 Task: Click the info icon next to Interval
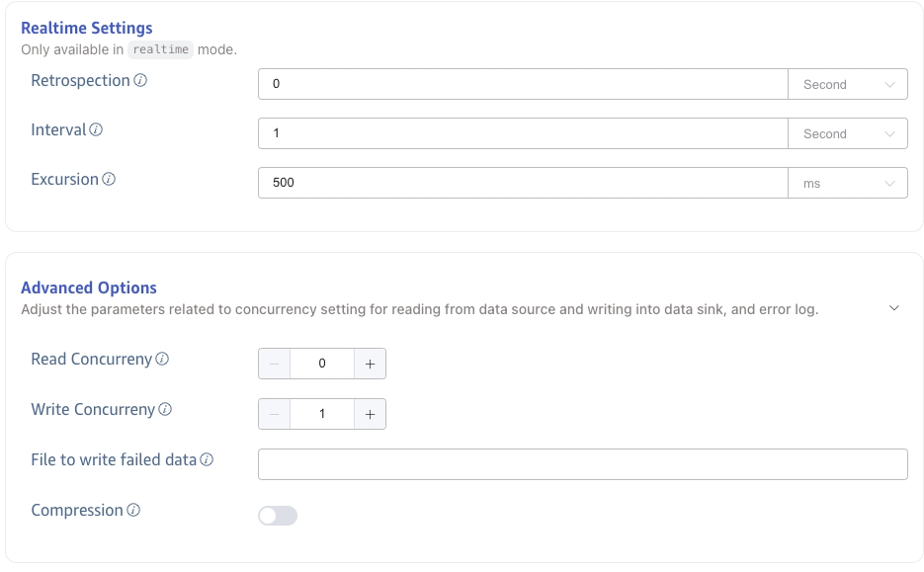point(96,130)
